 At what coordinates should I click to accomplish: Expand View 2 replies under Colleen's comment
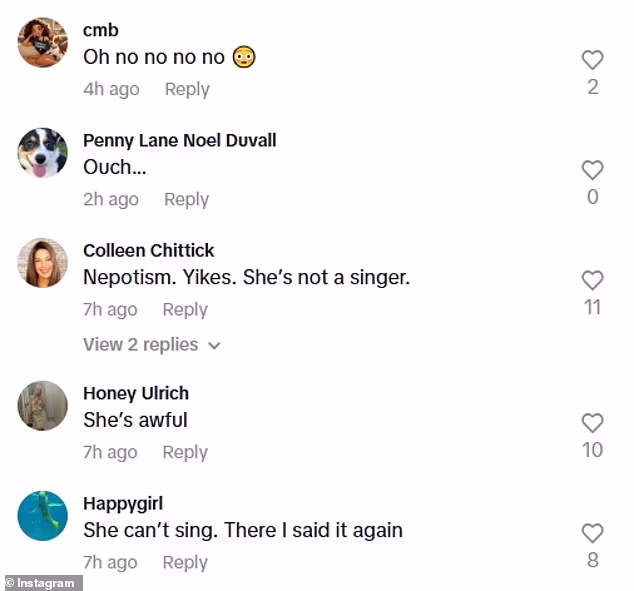(x=141, y=345)
